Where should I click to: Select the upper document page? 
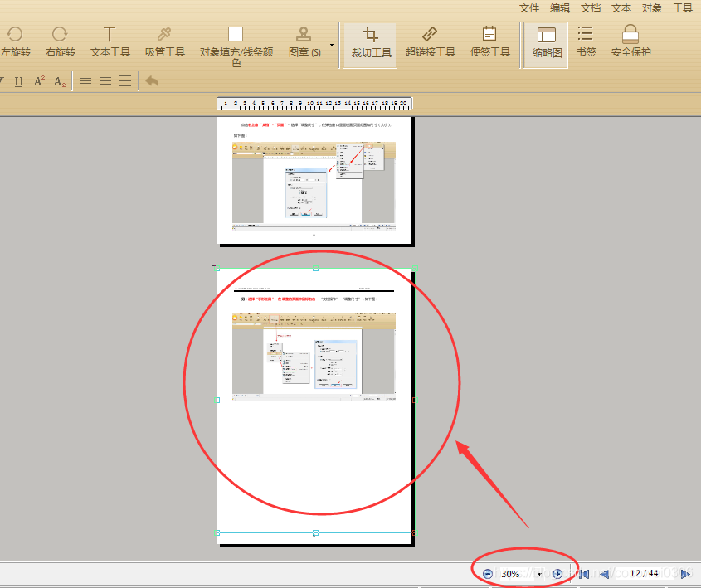(314, 181)
